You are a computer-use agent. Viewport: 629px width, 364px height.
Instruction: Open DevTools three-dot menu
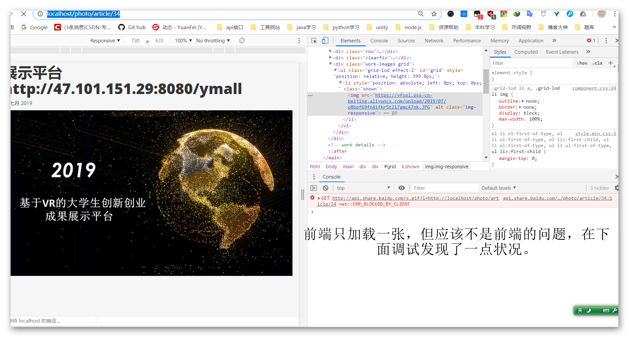click(x=606, y=40)
